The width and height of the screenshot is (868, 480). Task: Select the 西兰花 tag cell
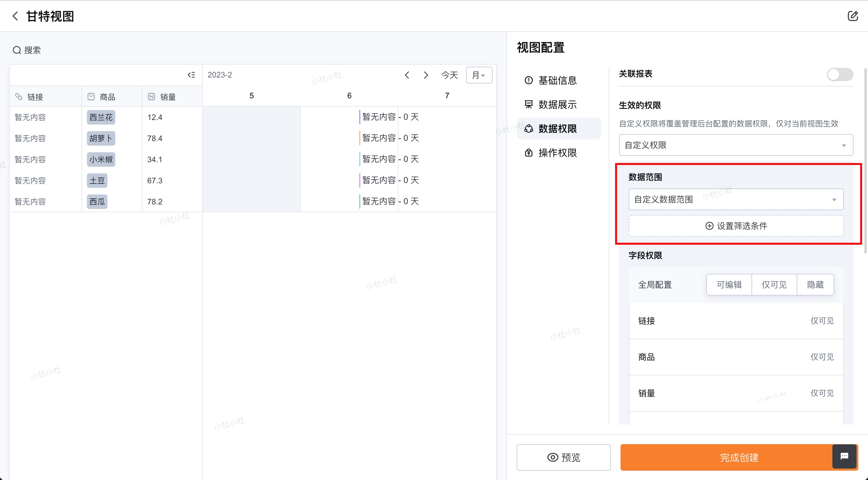[x=101, y=117]
